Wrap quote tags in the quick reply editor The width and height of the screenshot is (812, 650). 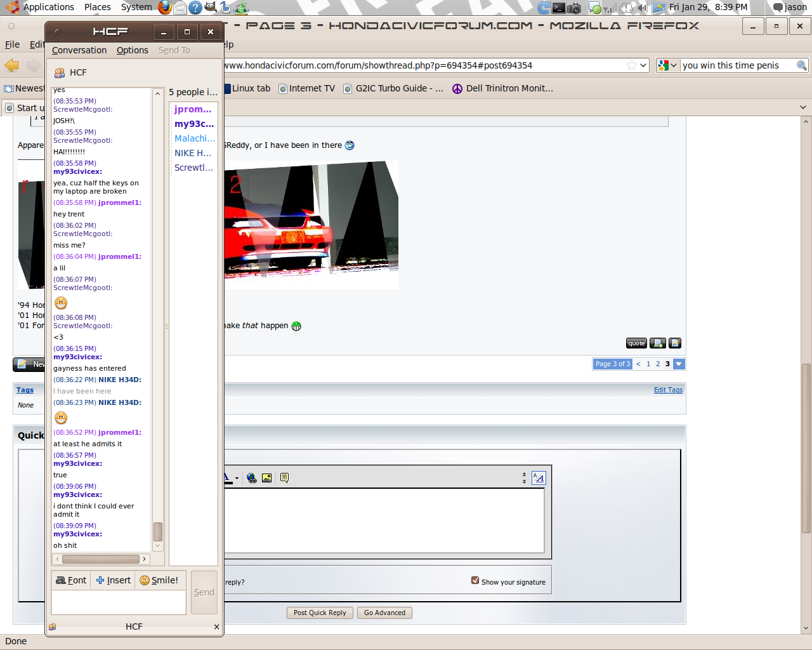(x=284, y=478)
